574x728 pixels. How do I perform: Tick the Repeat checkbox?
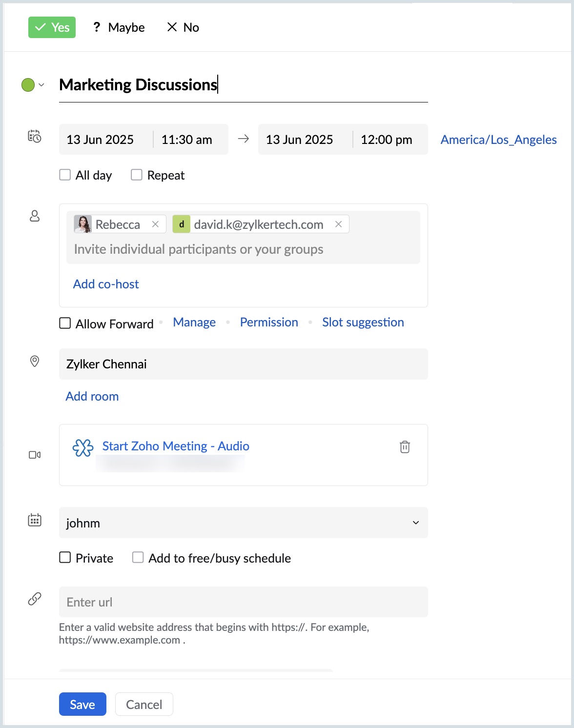click(x=137, y=175)
